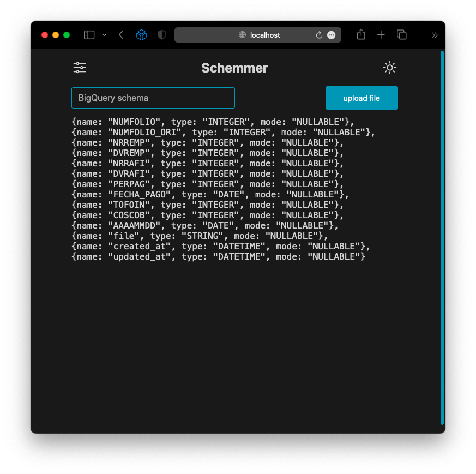Click the shield privacy icon
476x474 pixels.
(161, 34)
